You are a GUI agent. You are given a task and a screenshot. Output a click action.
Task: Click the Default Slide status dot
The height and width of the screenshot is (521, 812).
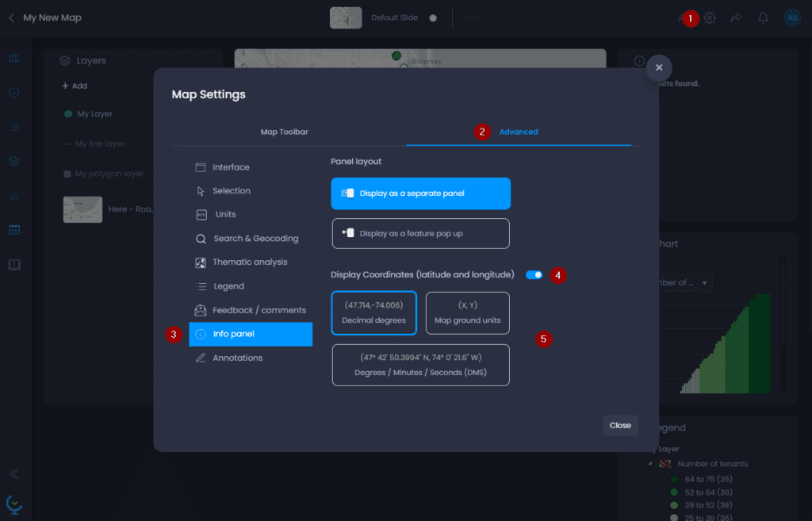(x=433, y=18)
